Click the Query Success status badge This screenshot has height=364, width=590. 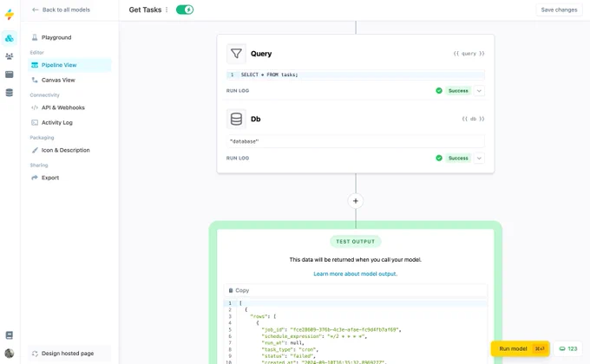click(x=458, y=91)
